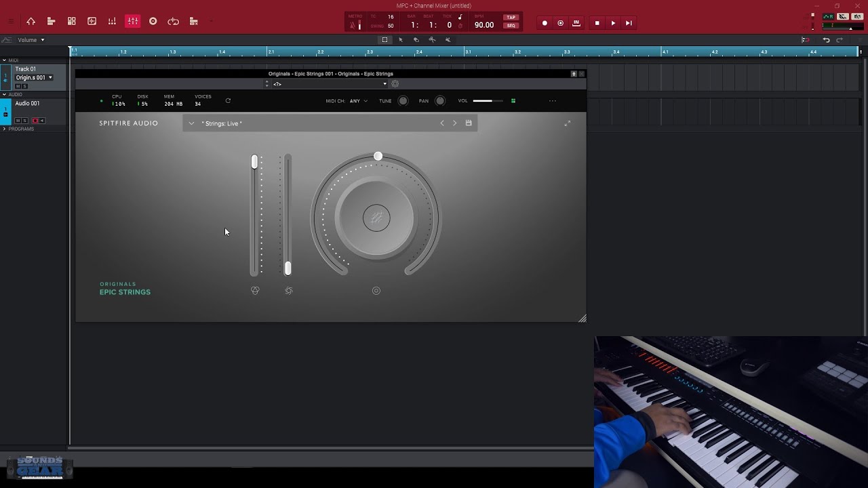This screenshot has width=868, height=488.
Task: Open the track list with X icon
Action: tap(193, 22)
